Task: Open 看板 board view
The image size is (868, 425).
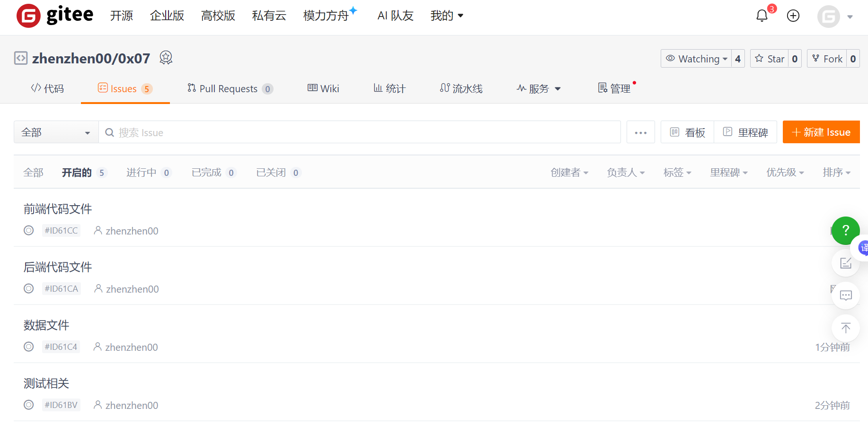Action: click(688, 132)
